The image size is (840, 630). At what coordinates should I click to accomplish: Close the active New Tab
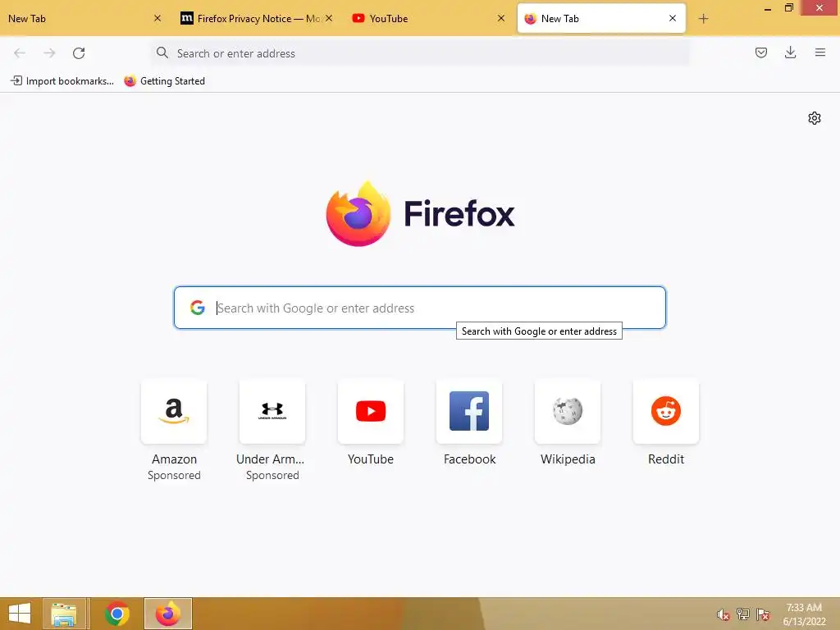click(673, 18)
